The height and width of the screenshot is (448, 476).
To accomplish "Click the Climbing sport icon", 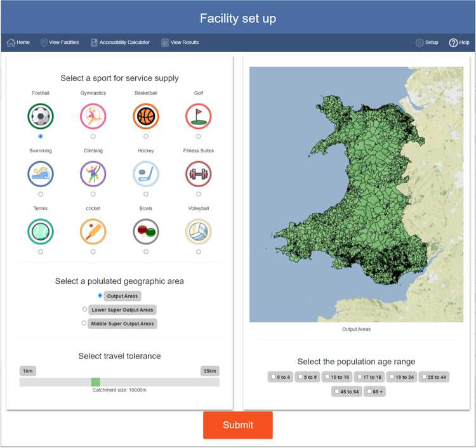I will coord(93,174).
